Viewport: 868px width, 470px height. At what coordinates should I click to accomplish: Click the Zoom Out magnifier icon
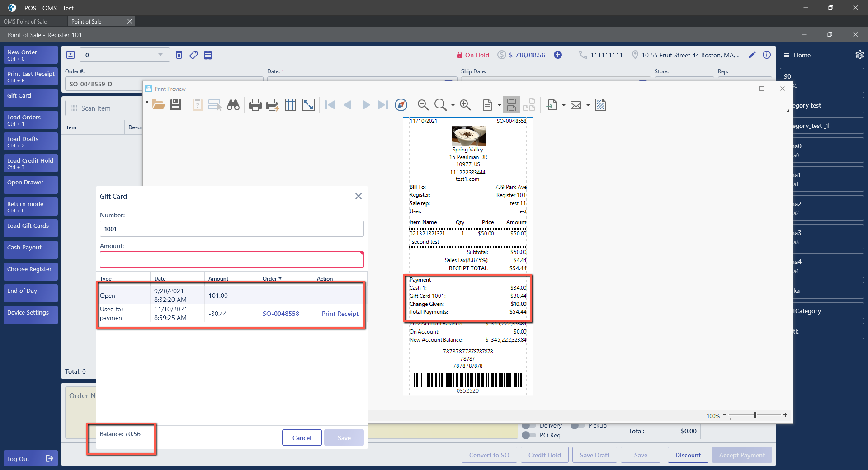pos(423,105)
